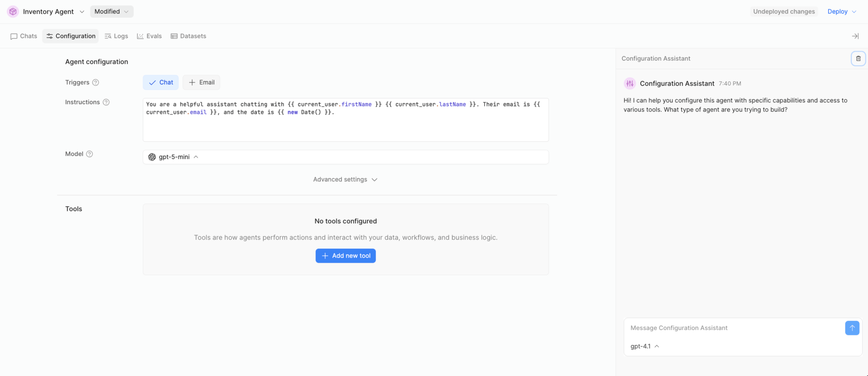Click the Add new tool button
The width and height of the screenshot is (868, 376).
pyautogui.click(x=346, y=256)
